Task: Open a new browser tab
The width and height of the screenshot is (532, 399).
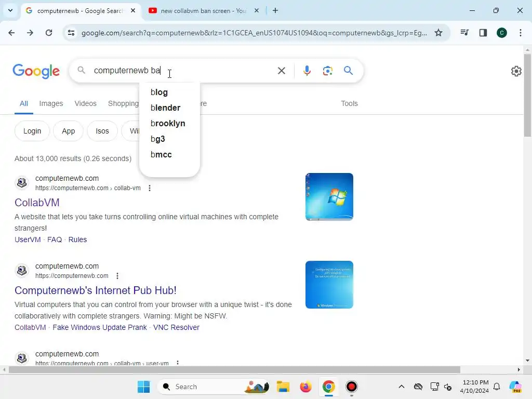Action: tap(275, 10)
